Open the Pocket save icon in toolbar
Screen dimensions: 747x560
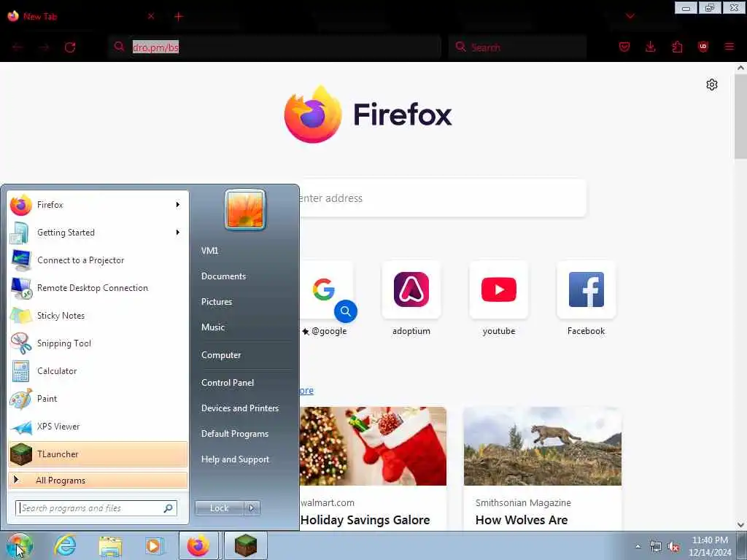pyautogui.click(x=624, y=47)
